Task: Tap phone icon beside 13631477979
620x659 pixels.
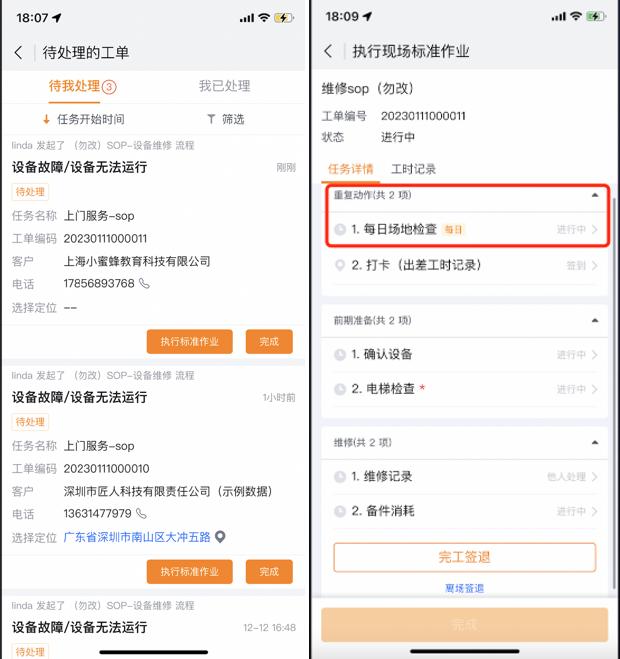Action: (142, 514)
